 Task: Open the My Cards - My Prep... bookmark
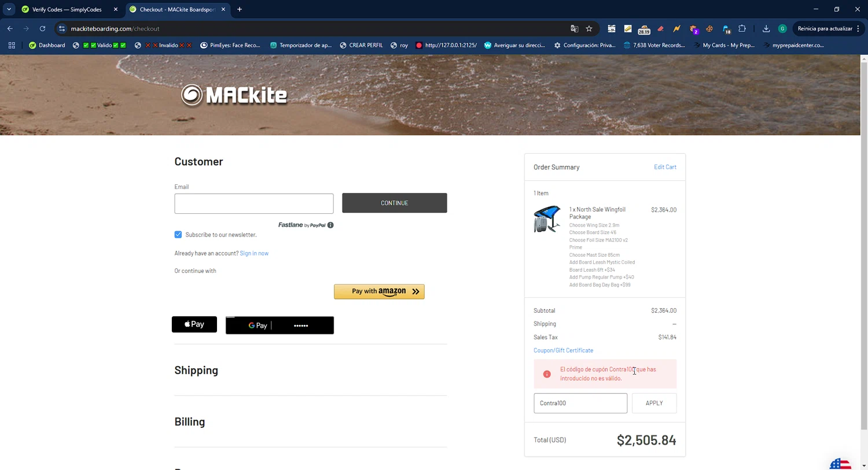724,45
